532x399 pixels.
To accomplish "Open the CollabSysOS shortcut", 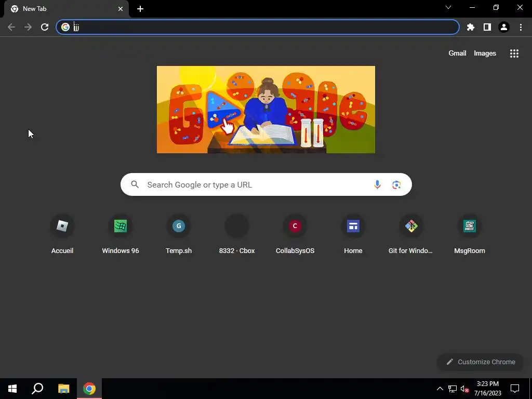I will pyautogui.click(x=295, y=234).
